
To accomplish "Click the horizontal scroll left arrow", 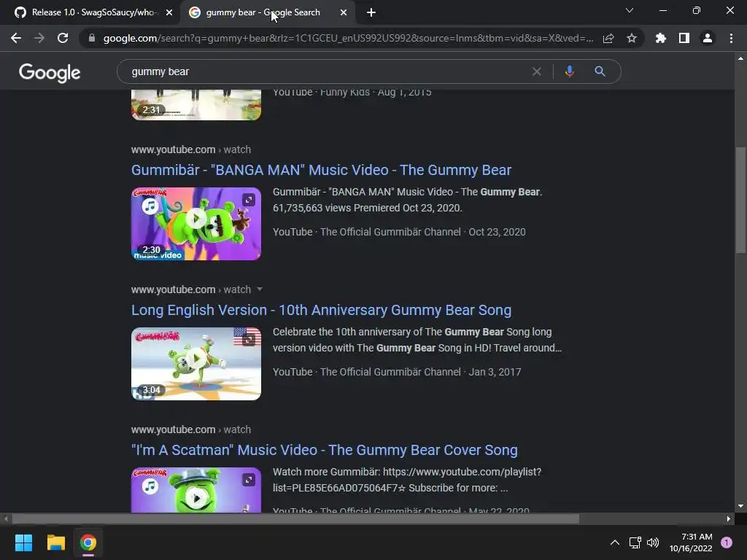I will click(x=6, y=518).
